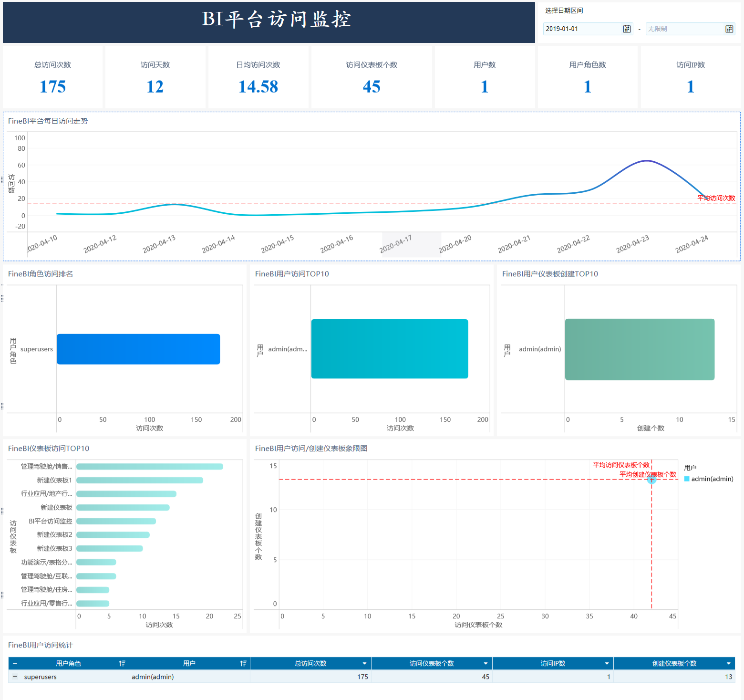744x700 pixels.
Task: Select the admin bar in 用户访问TOP10 chart
Action: click(390, 349)
